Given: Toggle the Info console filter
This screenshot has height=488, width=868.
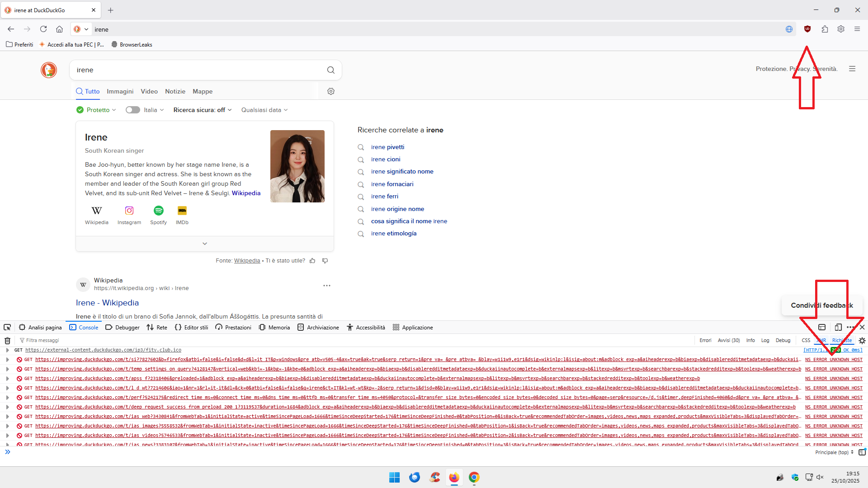Looking at the screenshot, I should pyautogui.click(x=750, y=340).
